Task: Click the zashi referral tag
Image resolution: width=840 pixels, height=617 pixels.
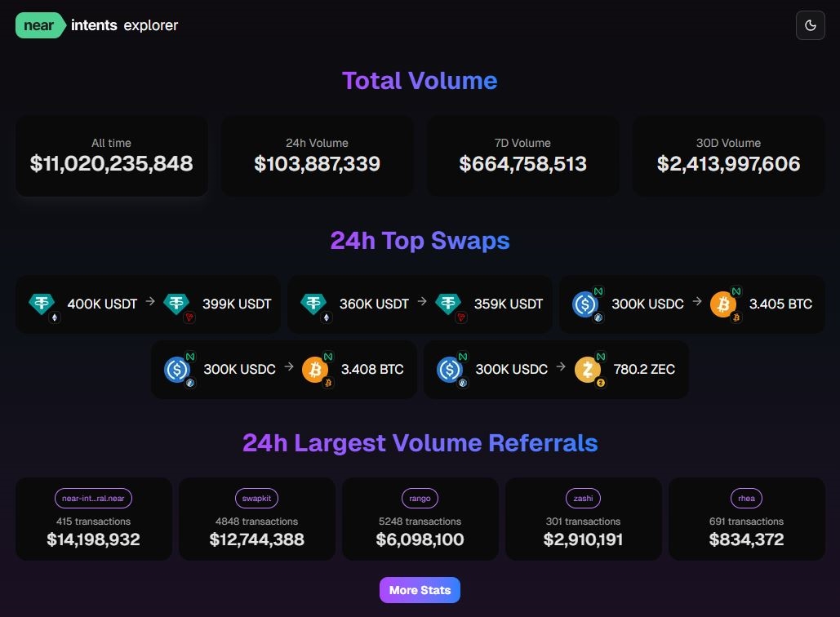Action: [583, 498]
